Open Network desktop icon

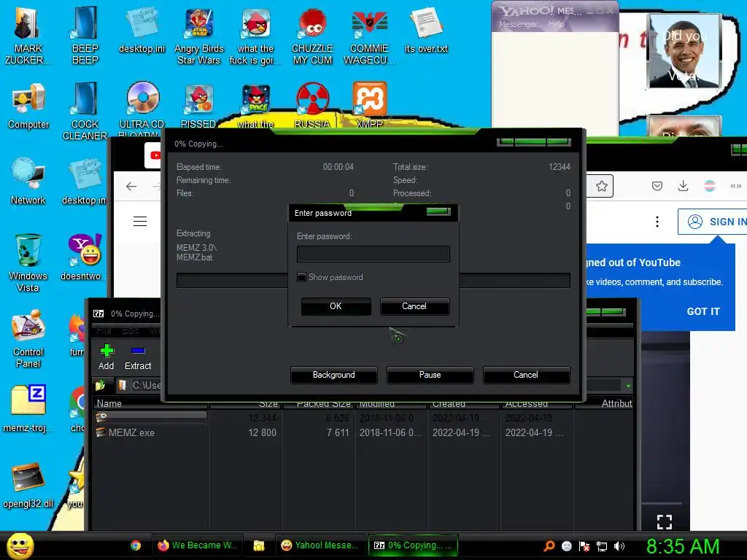(x=28, y=181)
